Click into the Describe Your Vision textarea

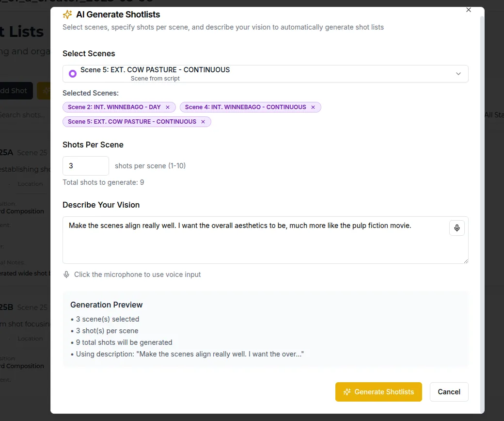(266, 240)
